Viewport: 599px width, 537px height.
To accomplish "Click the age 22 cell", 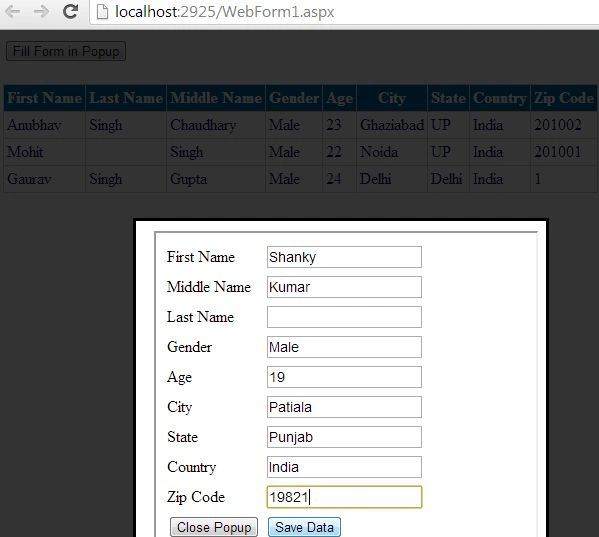I will [339, 152].
